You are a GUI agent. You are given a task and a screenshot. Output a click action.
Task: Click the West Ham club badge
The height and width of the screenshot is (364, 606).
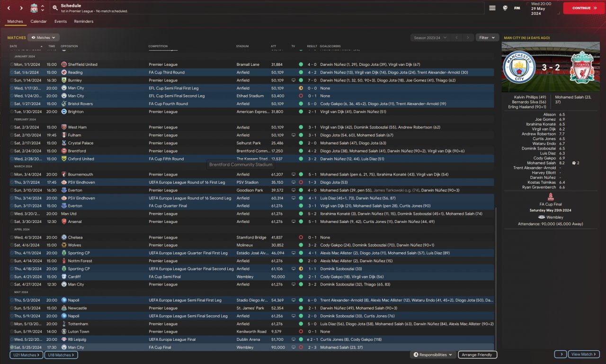coord(64,127)
